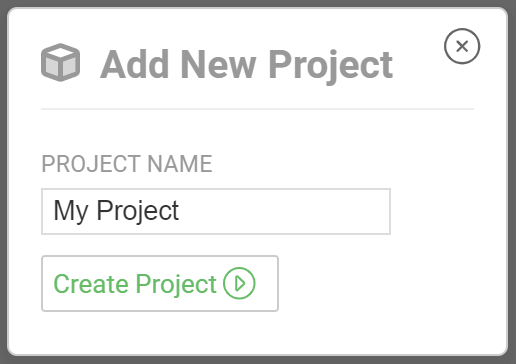Click the circled play arrow icon

click(239, 283)
